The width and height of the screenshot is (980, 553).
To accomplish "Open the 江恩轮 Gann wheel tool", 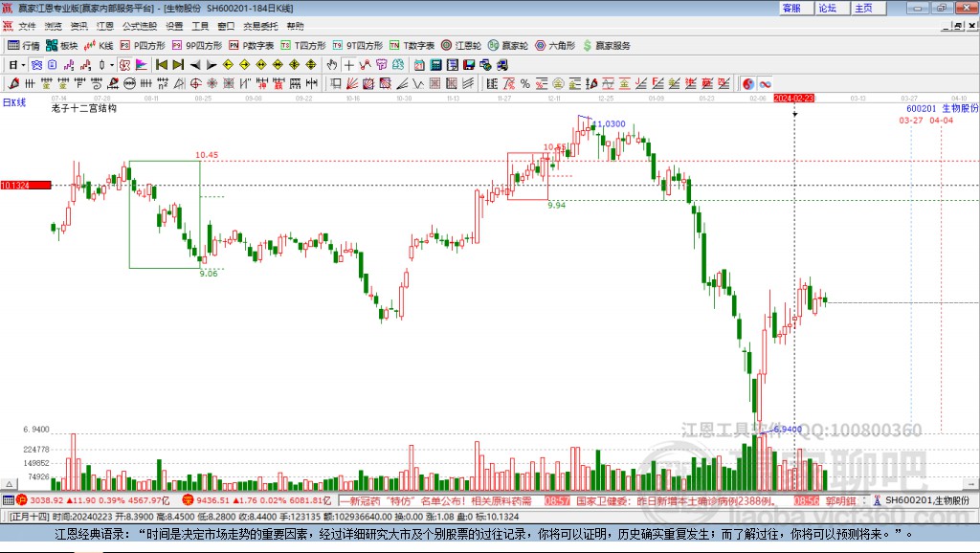I will click(461, 46).
